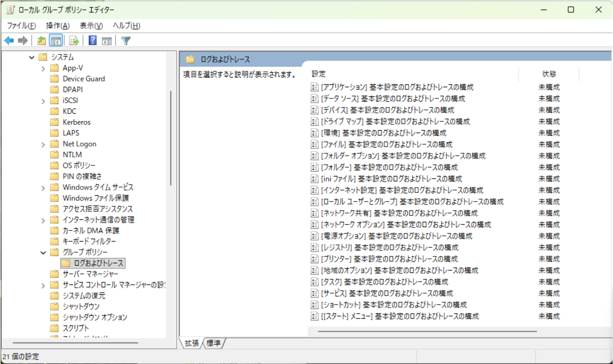Select サーバー マネージャー in the tree
The image size is (613, 364).
click(x=91, y=274)
